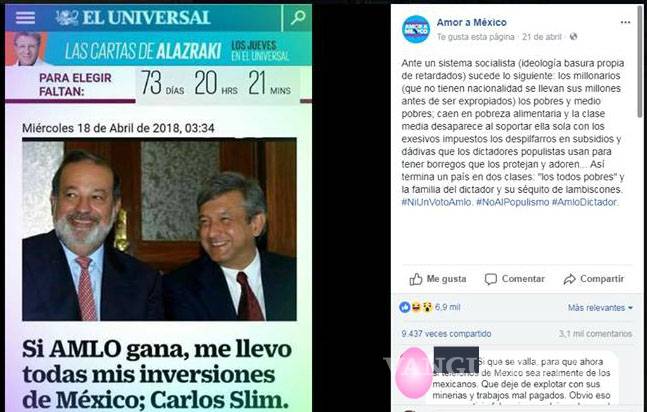The height and width of the screenshot is (412, 647).
Task: Click the #AmloDictador hashtag
Action: click(x=585, y=202)
